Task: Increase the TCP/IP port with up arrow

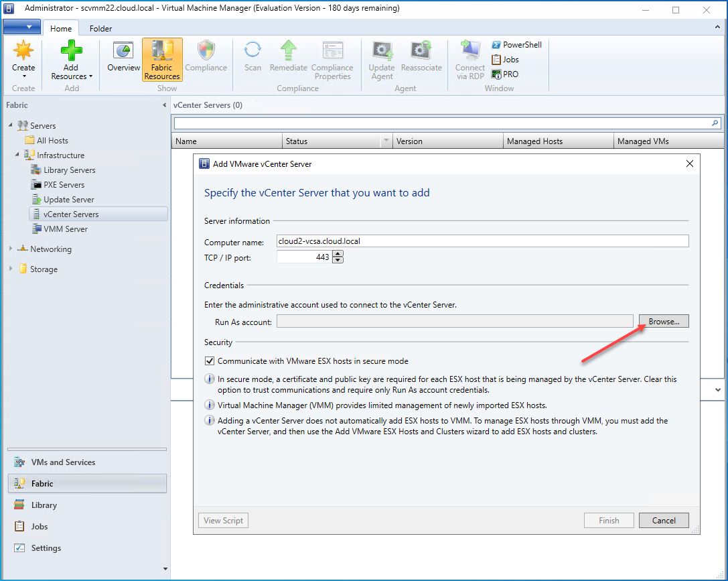Action: [x=338, y=253]
